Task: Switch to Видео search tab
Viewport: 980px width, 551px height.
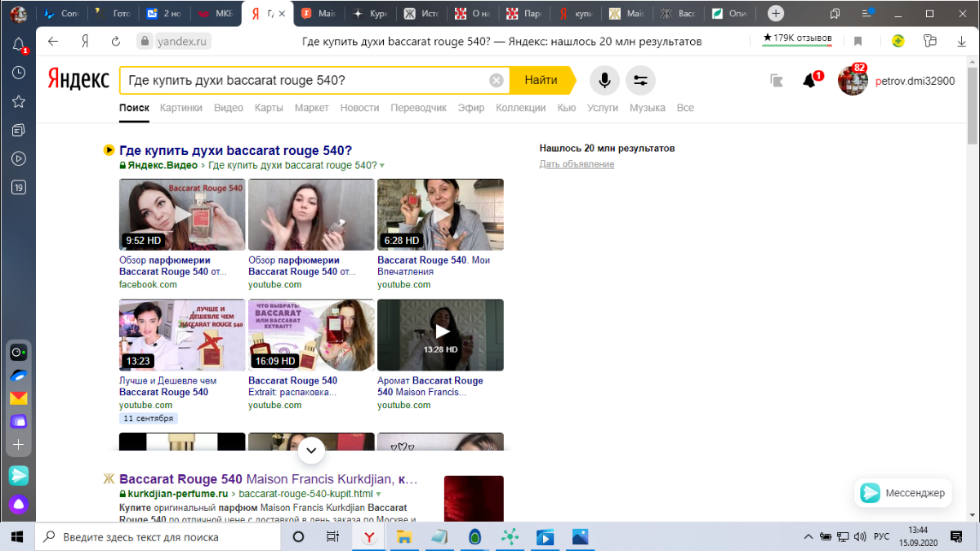Action: (229, 108)
